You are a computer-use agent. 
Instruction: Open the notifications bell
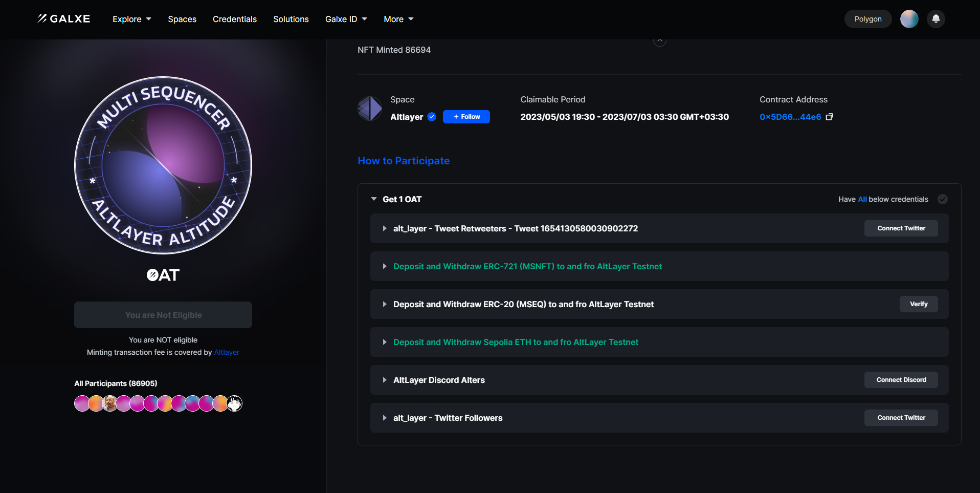pos(936,19)
